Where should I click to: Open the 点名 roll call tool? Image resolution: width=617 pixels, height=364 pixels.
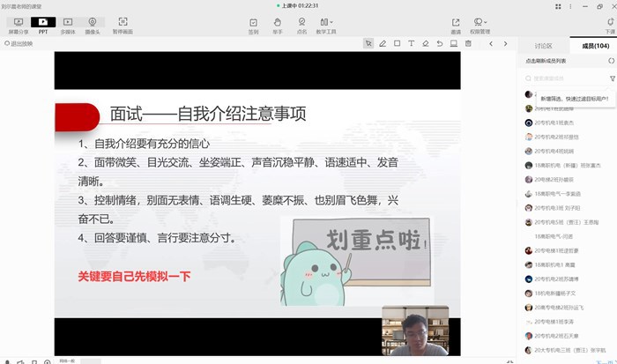pyautogui.click(x=301, y=23)
